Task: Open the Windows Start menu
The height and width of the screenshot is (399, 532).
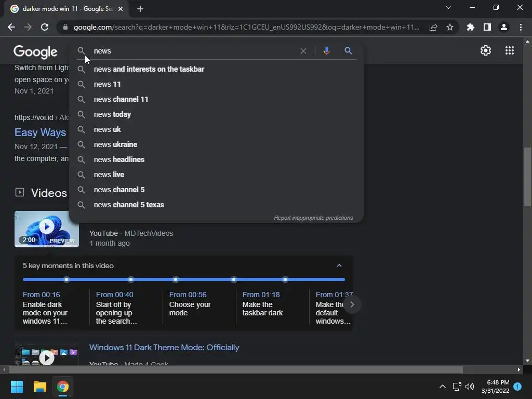Action: pyautogui.click(x=17, y=387)
